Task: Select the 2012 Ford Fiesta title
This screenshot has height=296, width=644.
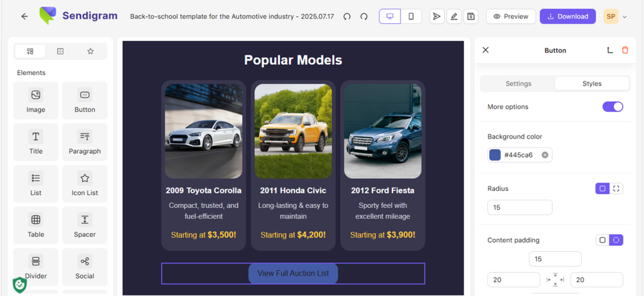Action: pyautogui.click(x=382, y=190)
